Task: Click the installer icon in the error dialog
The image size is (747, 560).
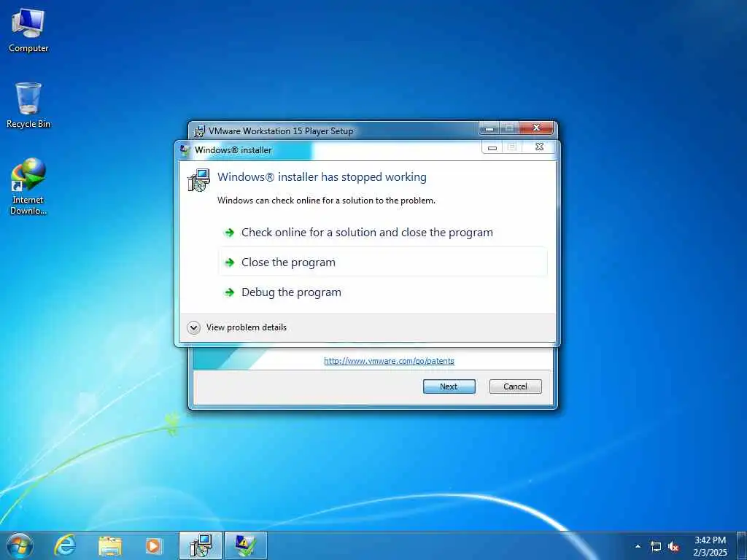Action: (198, 180)
